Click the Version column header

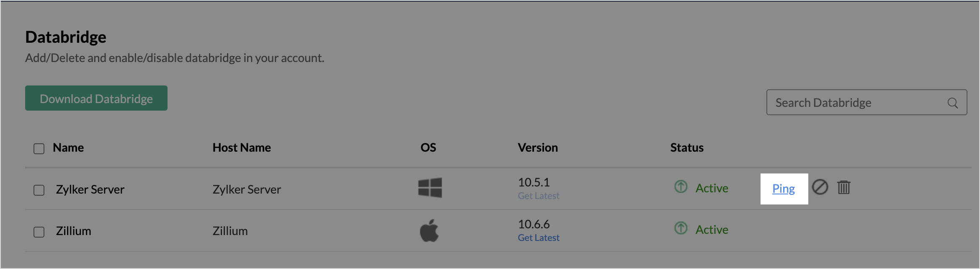pos(538,147)
